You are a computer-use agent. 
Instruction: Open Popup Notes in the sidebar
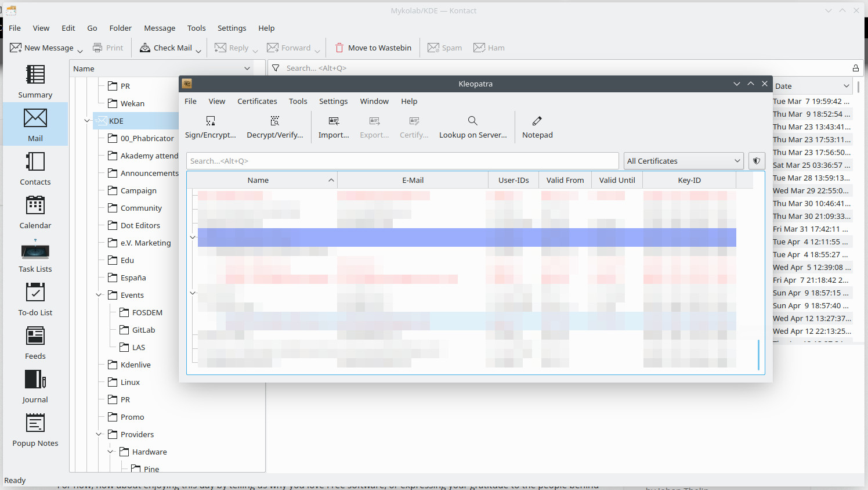[x=35, y=430]
